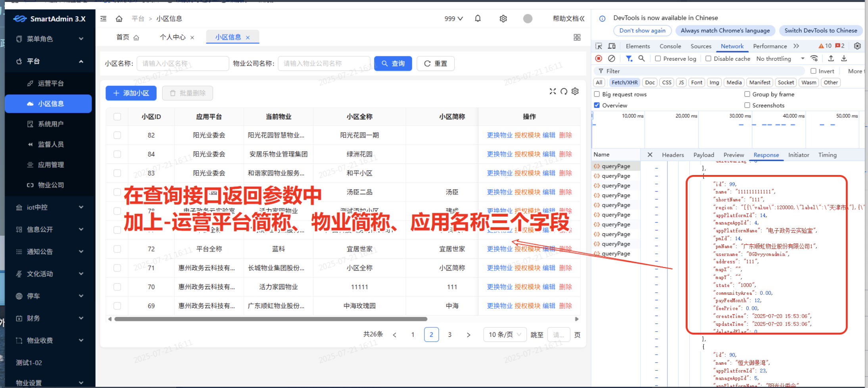Click the 查询 search button
Viewport: 868px width, 388px height.
393,63
